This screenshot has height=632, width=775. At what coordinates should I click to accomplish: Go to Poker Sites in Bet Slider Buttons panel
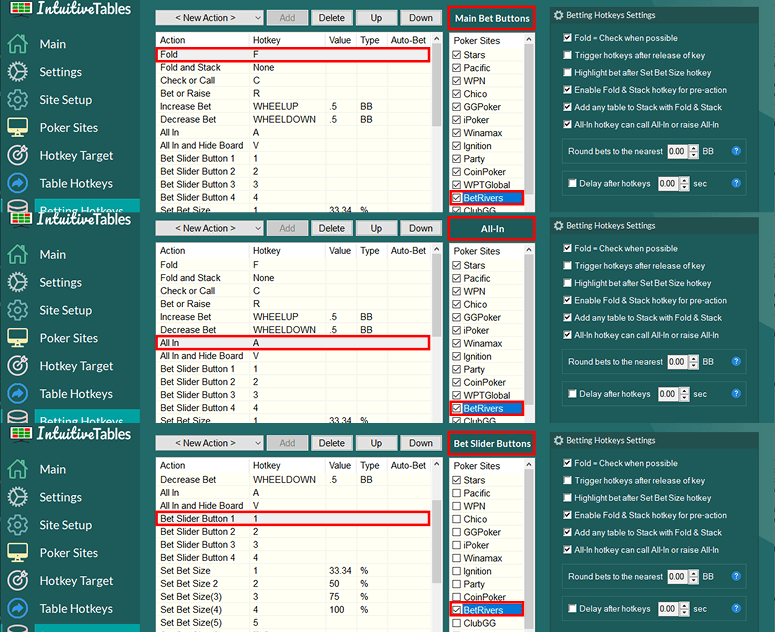tap(69, 553)
